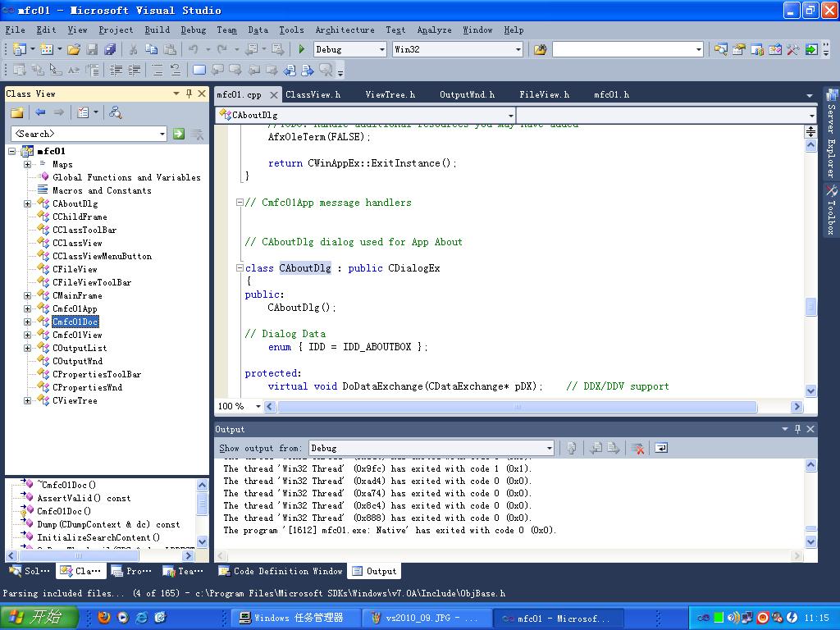Click the horizontal scrollbar in code editor
Image resolution: width=840 pixels, height=630 pixels.
[517, 407]
